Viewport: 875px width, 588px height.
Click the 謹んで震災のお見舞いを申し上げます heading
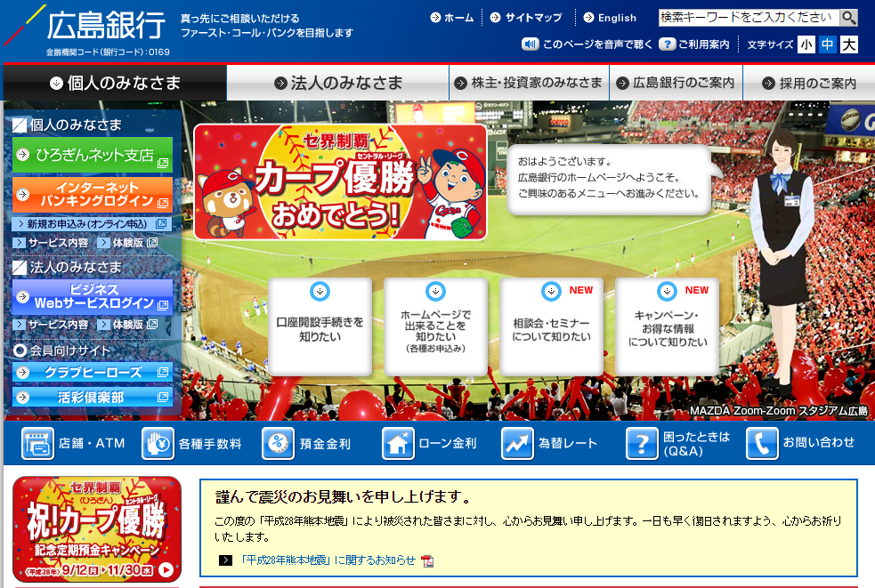[x=344, y=496]
